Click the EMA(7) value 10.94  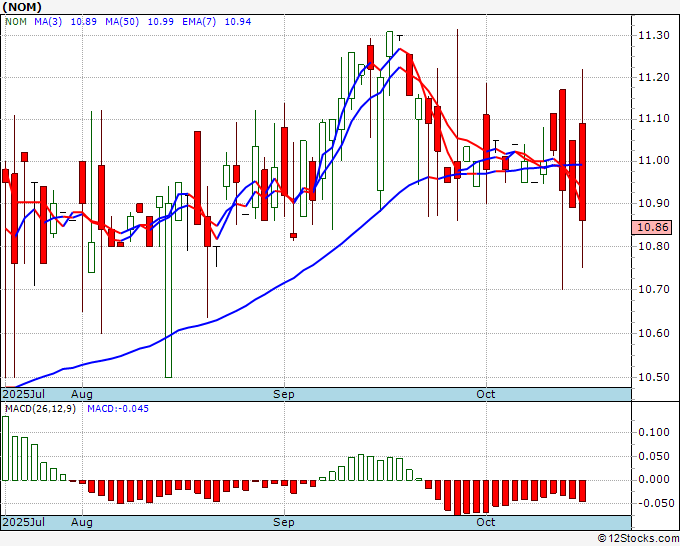point(238,22)
